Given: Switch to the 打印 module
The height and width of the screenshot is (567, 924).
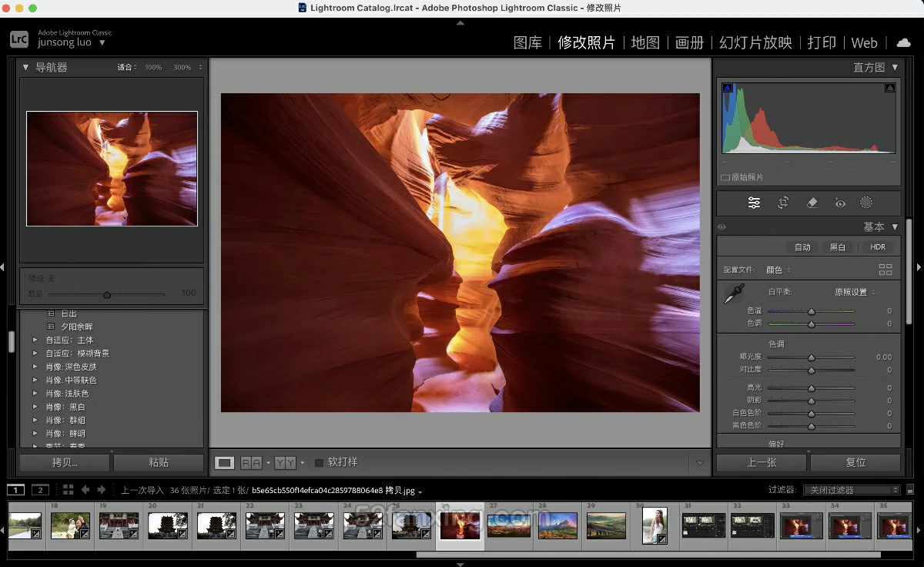Looking at the screenshot, I should [x=822, y=42].
